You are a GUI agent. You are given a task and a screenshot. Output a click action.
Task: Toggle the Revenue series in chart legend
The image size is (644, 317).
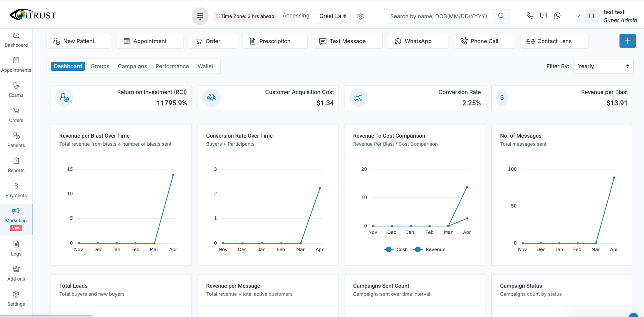point(430,249)
